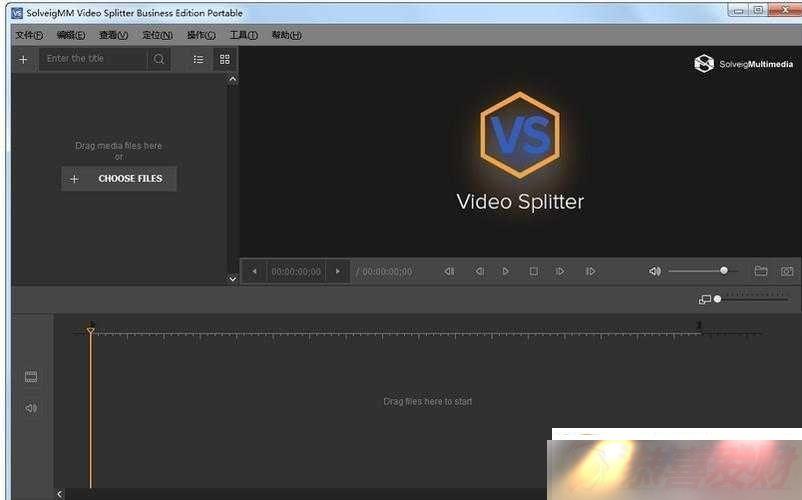Click the media panel scroll up arrow
The height and width of the screenshot is (500, 802).
tap(233, 79)
